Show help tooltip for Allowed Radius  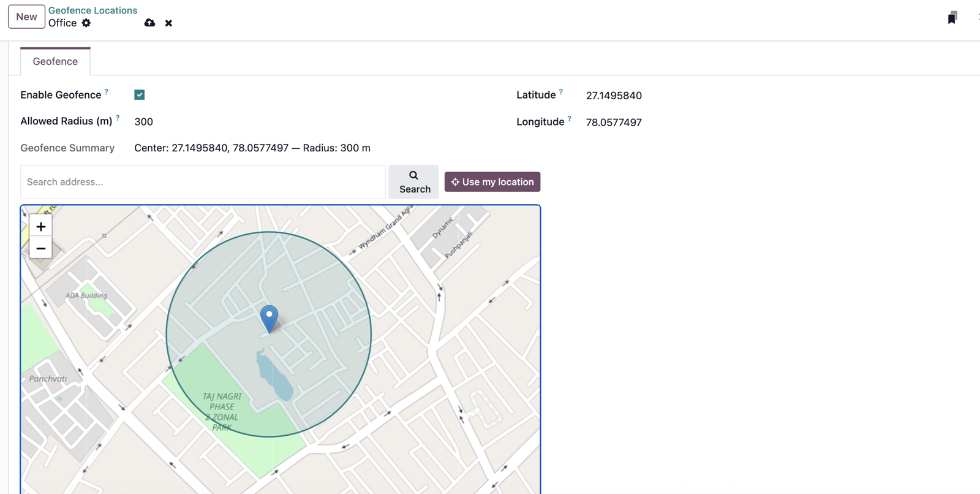click(118, 118)
